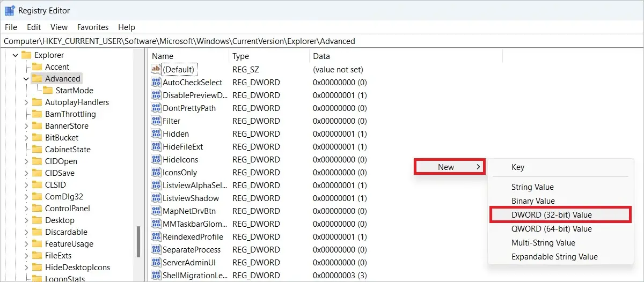Expand the AutoplayHandlers key
The image size is (644, 282).
click(x=26, y=102)
